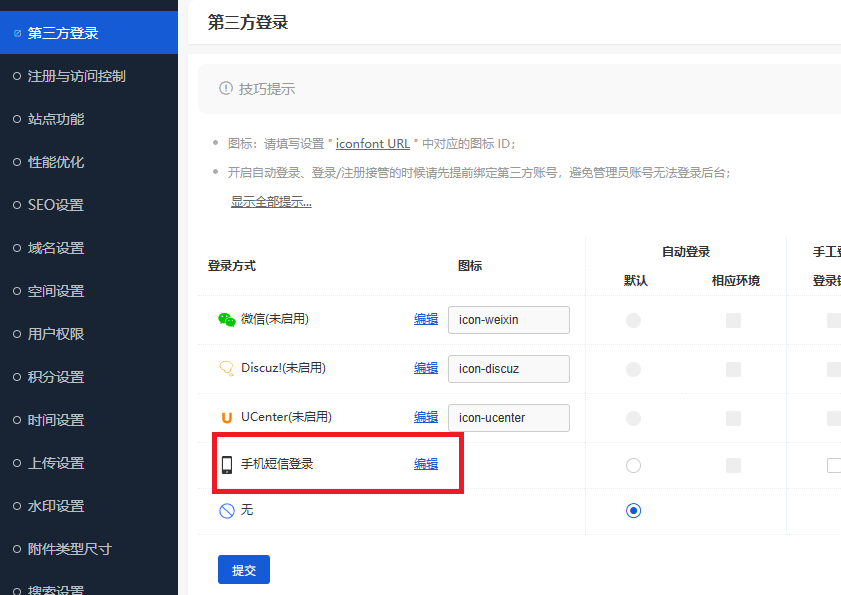The image size is (841, 595).
Task: Expand tips via 显示全部提示 link
Action: pos(271,202)
